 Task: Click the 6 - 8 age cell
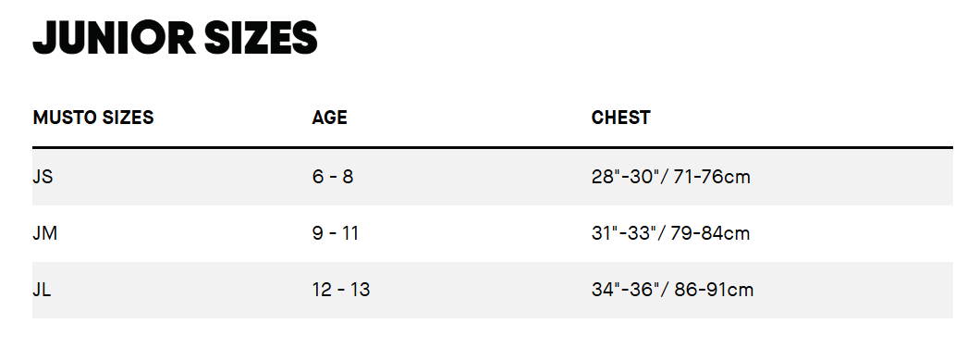point(333,177)
